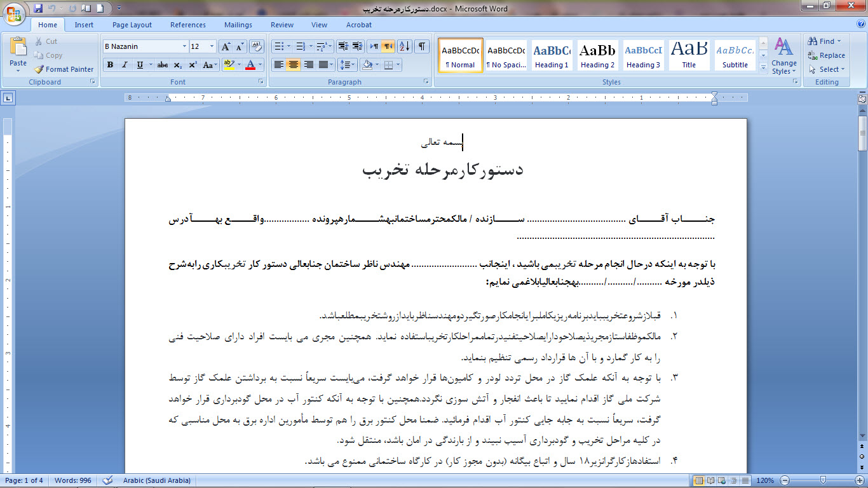Go to the Mailings tab
This screenshot has height=488, width=868.
pos(238,25)
